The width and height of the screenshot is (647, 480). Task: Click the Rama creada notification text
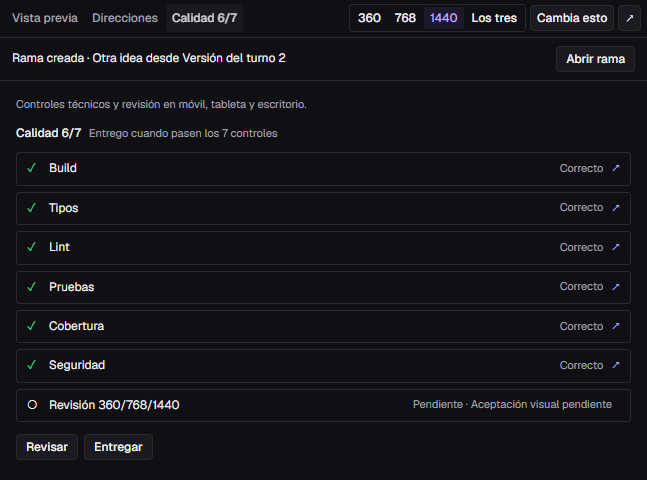point(149,58)
